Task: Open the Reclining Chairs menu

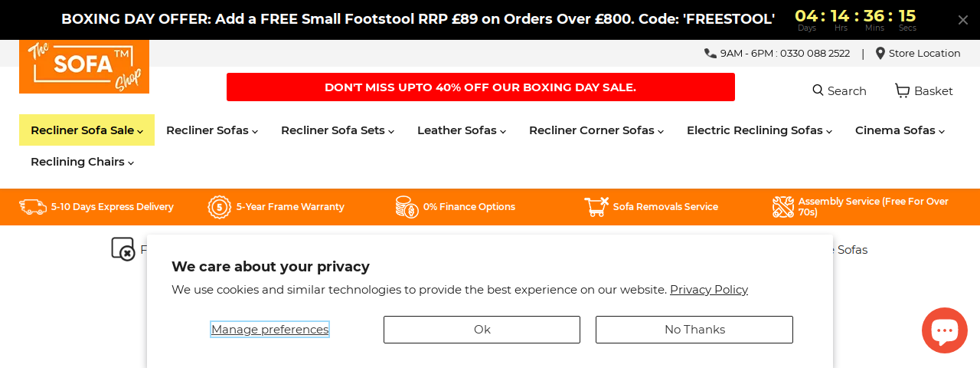Action: coord(82,162)
